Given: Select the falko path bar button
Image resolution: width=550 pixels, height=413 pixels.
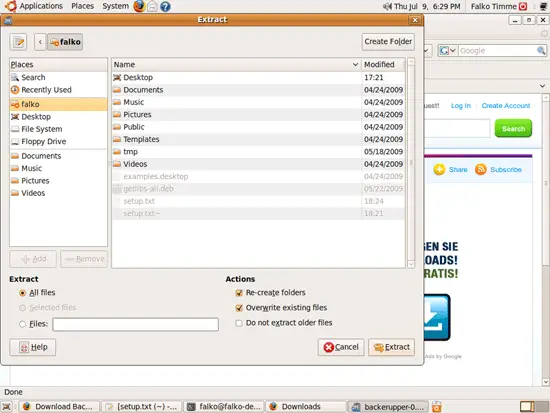Looking at the screenshot, I should (x=65, y=42).
